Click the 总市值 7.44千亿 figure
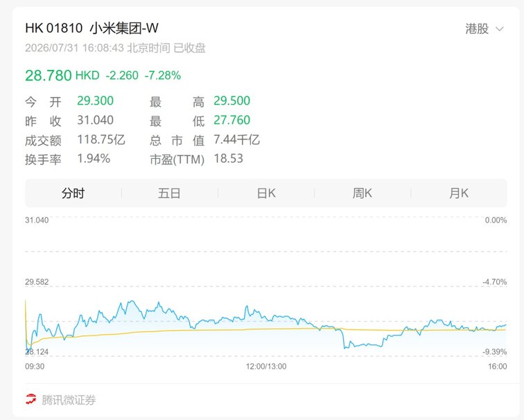The image size is (524, 420). (236, 139)
